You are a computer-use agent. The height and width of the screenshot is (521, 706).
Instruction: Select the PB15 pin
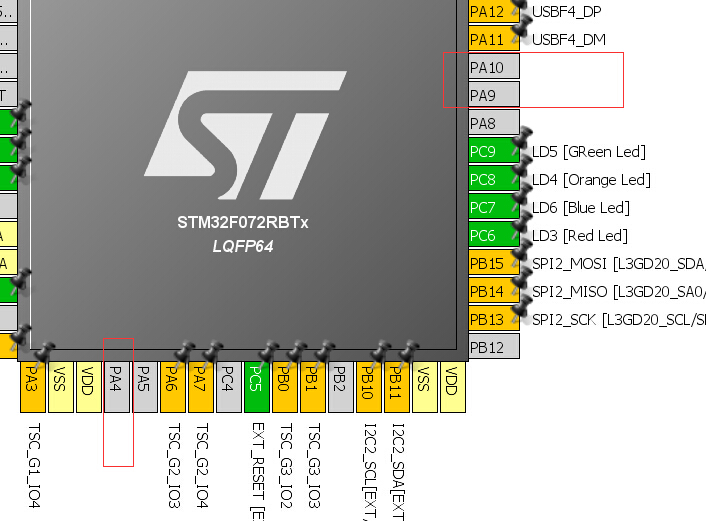[x=494, y=262]
